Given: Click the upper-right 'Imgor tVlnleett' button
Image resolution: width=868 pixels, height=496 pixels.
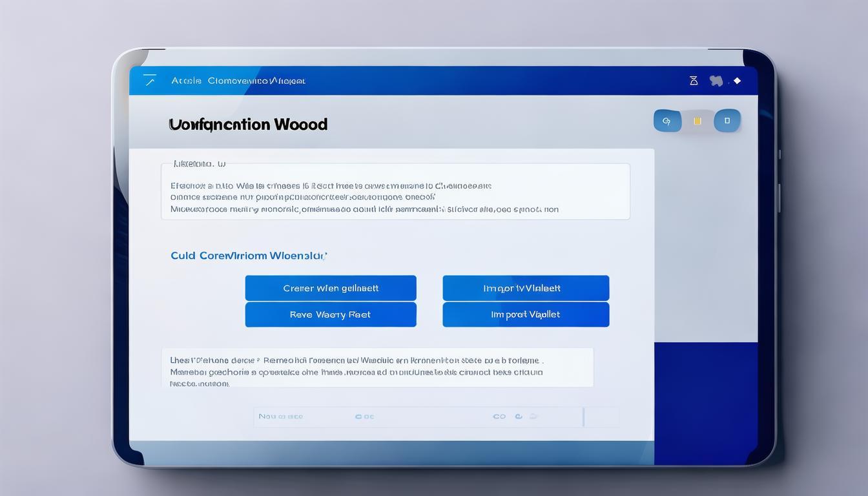Looking at the screenshot, I should click(526, 288).
